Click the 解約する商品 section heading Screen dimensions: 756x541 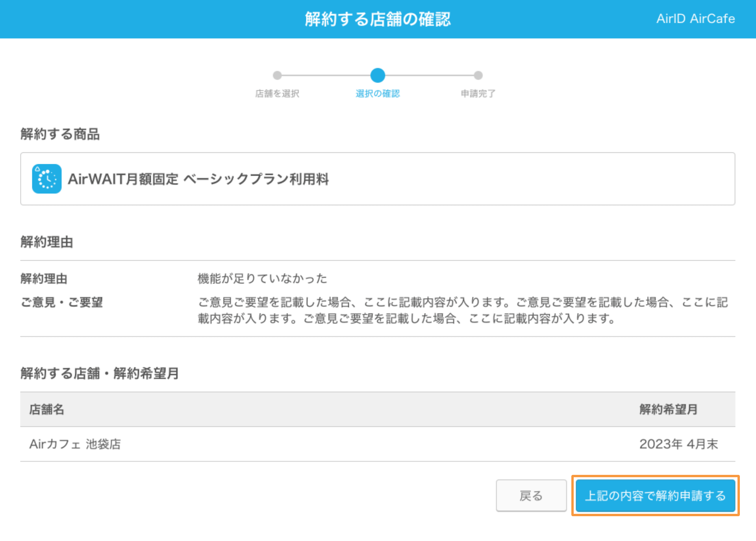coord(60,134)
